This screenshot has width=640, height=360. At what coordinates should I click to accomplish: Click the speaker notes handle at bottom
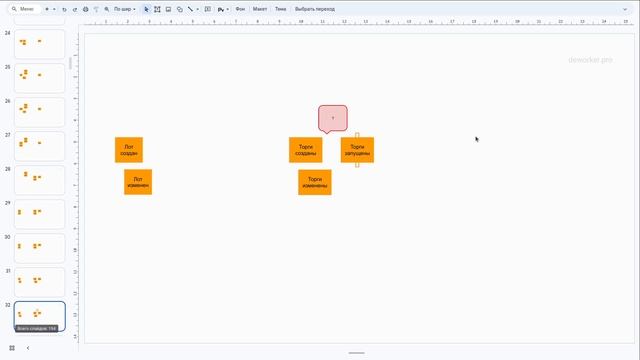point(356,353)
